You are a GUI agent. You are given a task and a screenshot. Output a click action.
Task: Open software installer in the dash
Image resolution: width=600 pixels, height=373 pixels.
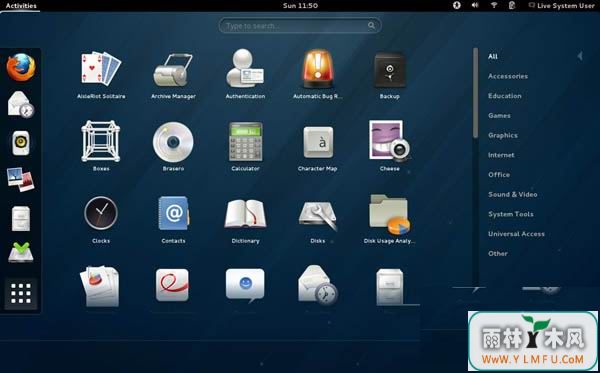pos(21,252)
